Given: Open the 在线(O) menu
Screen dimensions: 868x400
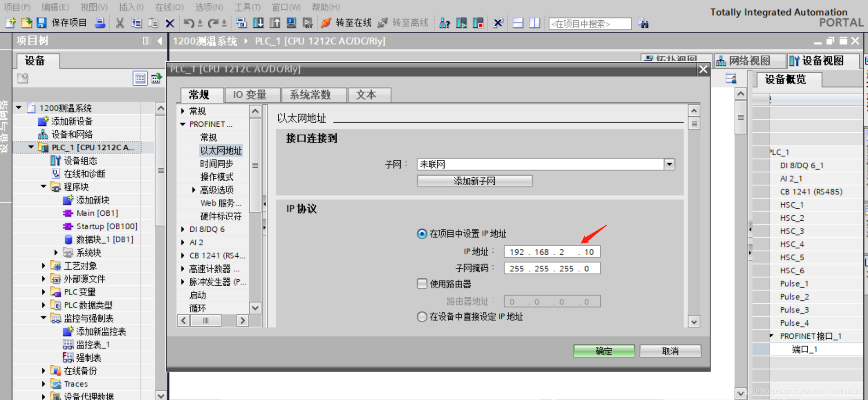Looking at the screenshot, I should click(x=169, y=7).
